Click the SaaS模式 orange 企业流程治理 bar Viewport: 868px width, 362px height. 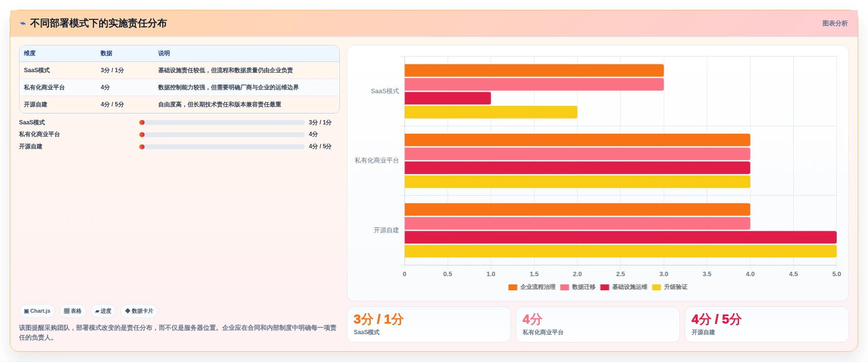tap(534, 70)
